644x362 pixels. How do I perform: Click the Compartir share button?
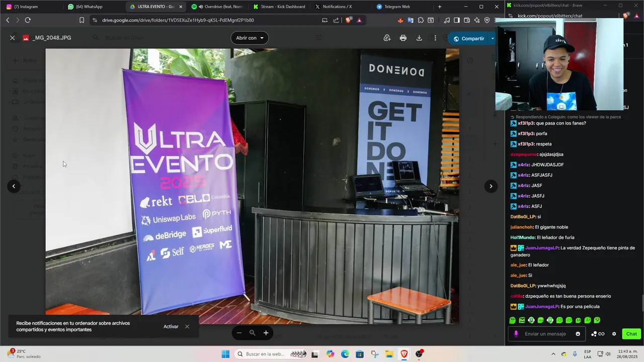coord(469,38)
